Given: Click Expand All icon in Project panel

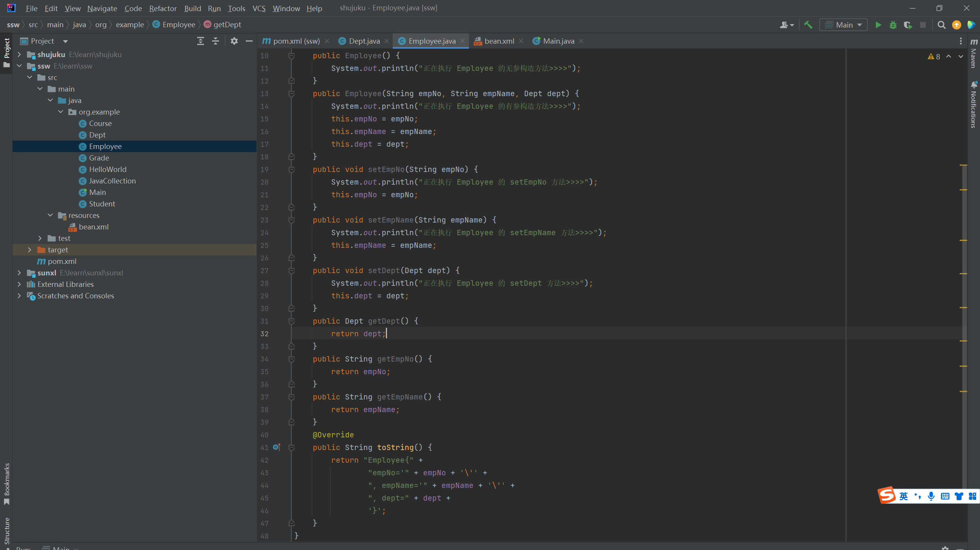Looking at the screenshot, I should [200, 41].
